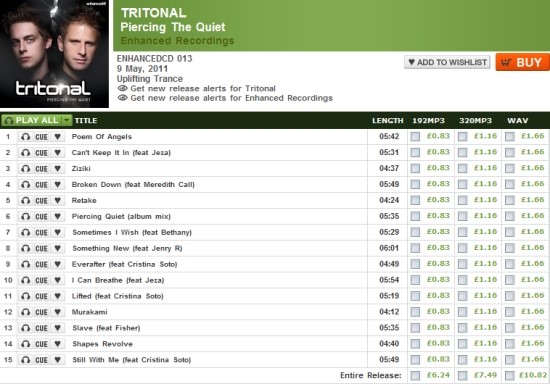Screen dimensions: 550x384
Task: Select Entire Release WAV checkbox
Action: pos(510,376)
